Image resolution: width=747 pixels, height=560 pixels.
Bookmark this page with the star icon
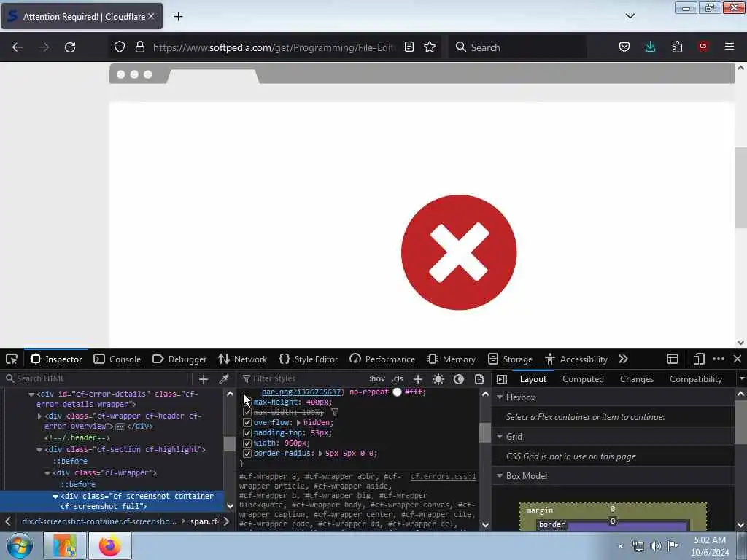[x=429, y=47]
